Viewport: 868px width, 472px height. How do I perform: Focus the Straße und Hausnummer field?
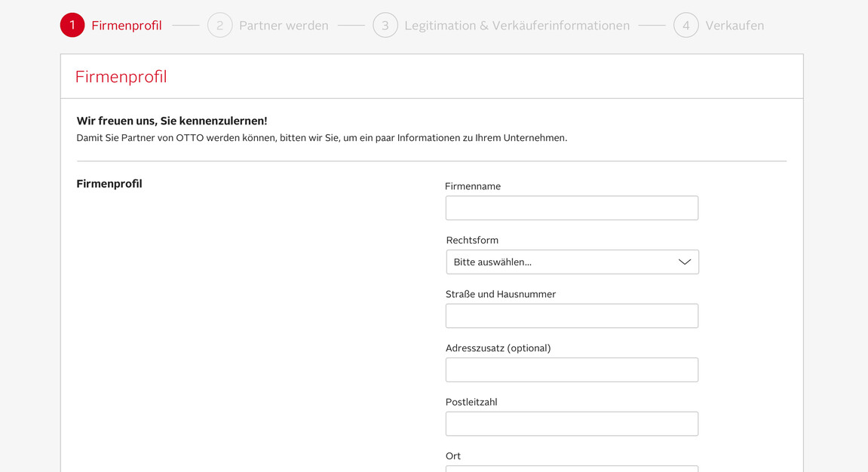(x=571, y=315)
